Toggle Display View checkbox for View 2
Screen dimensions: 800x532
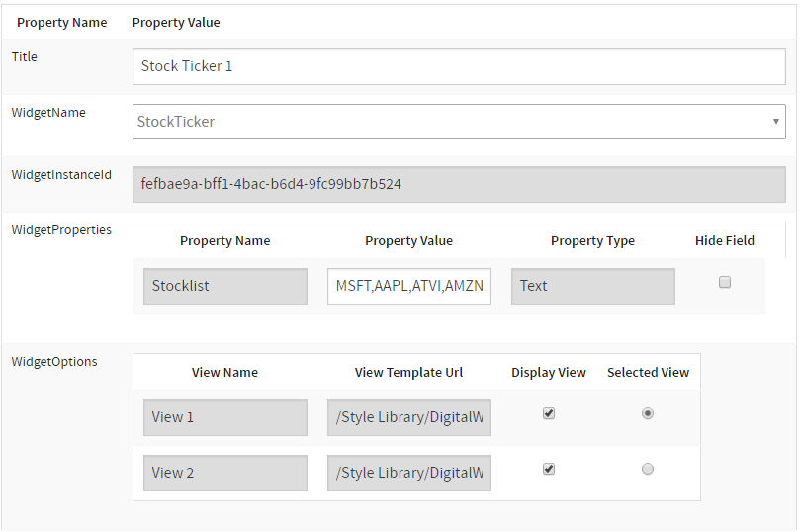pyautogui.click(x=549, y=470)
